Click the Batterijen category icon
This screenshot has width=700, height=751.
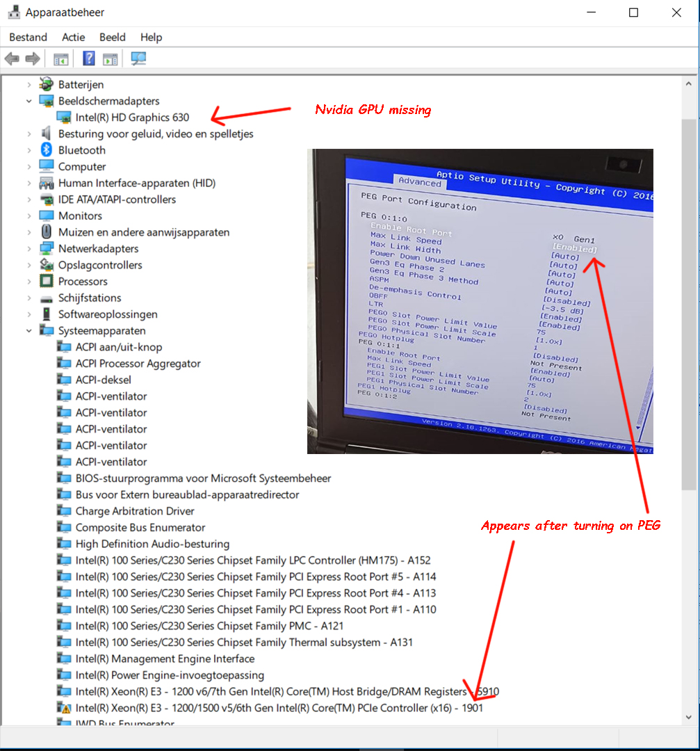[x=47, y=84]
